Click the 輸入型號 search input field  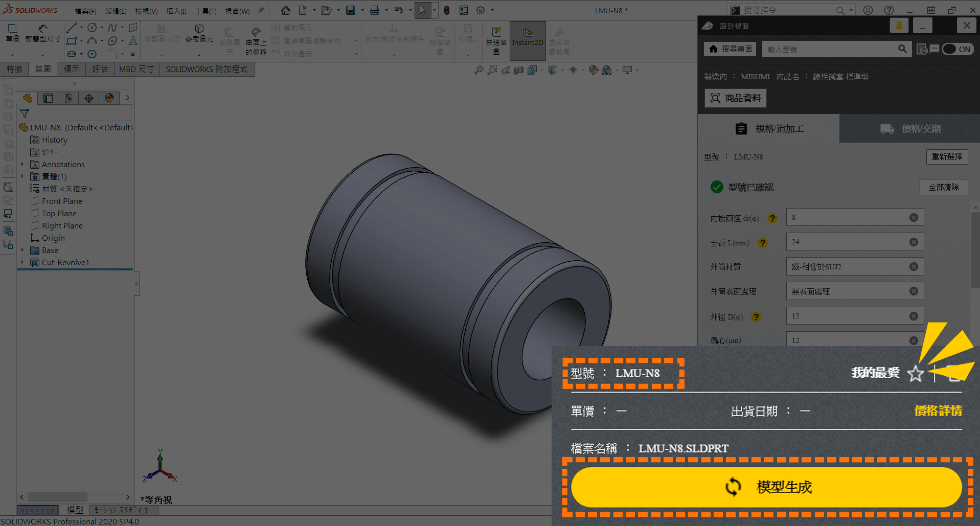pos(829,49)
